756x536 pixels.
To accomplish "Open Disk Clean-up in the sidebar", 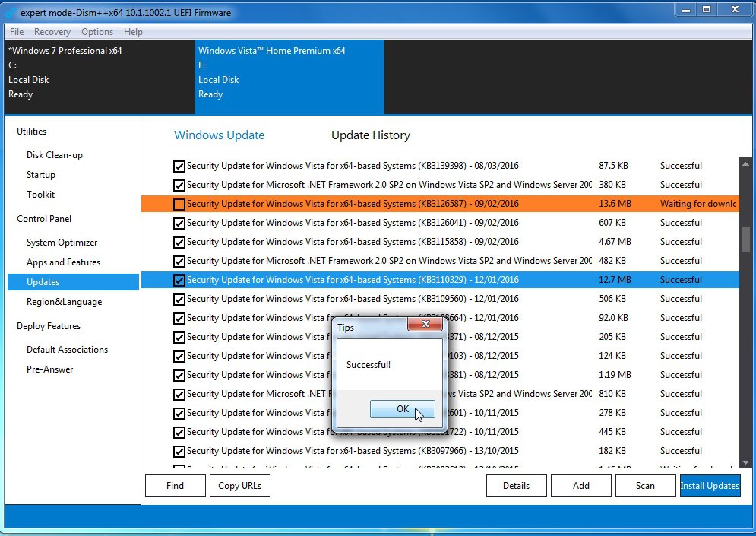I will tap(55, 155).
